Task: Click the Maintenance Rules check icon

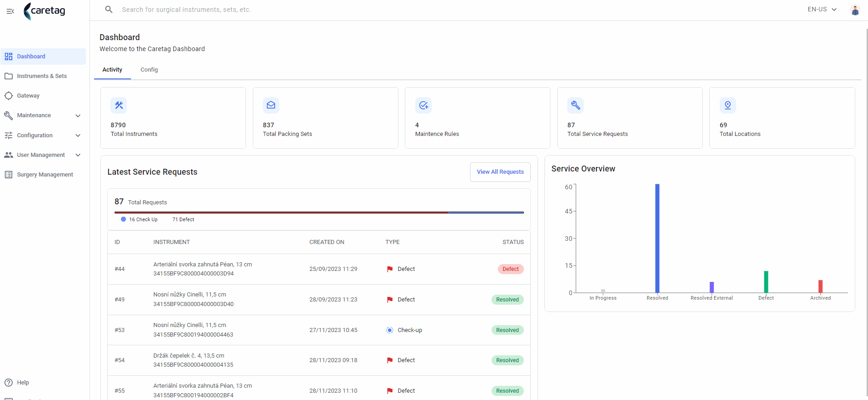Action: point(424,105)
